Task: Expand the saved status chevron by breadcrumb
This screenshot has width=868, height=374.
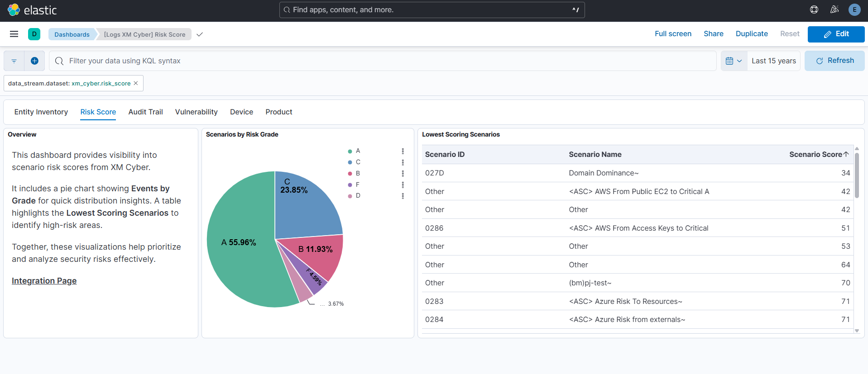Action: (200, 34)
